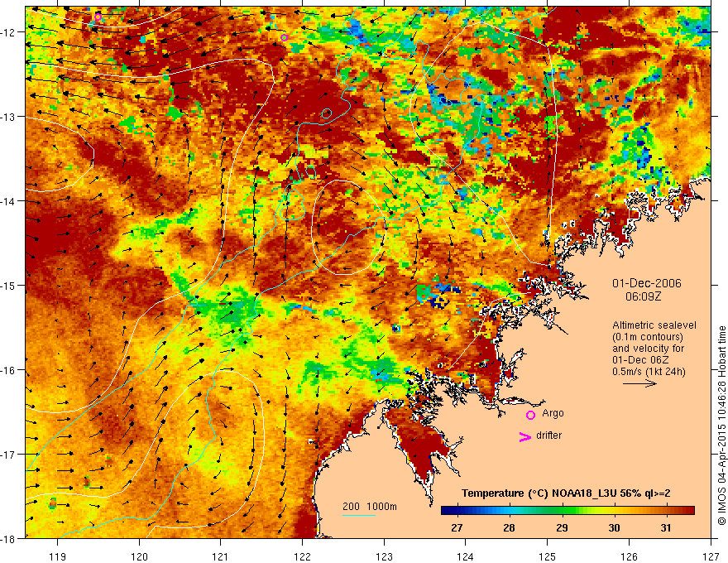Click the IMOS copyright text on the right edge
The image size is (728, 563).
tap(722, 426)
